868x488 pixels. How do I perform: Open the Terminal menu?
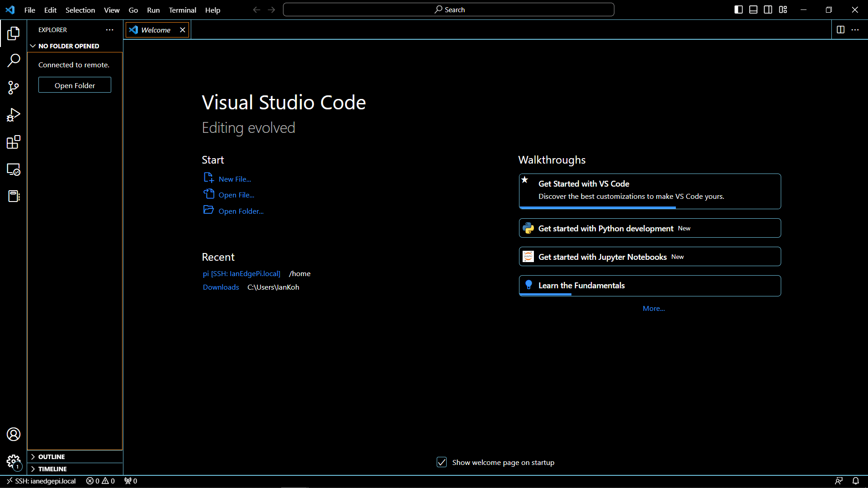(x=182, y=10)
